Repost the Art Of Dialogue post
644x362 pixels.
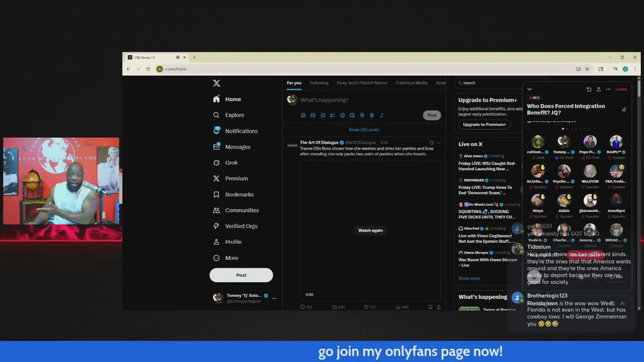coord(338,307)
